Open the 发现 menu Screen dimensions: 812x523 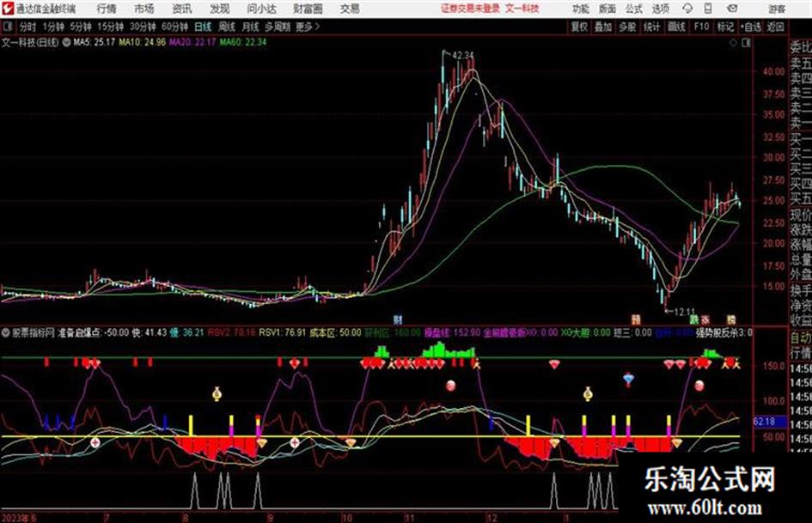220,9
